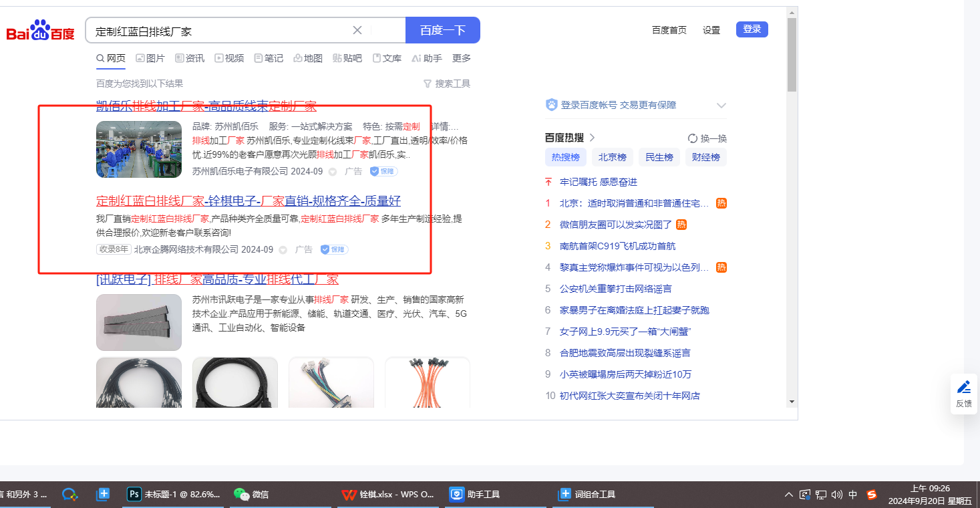Open the 资讯 tab
The height and width of the screenshot is (508, 980).
(190, 58)
